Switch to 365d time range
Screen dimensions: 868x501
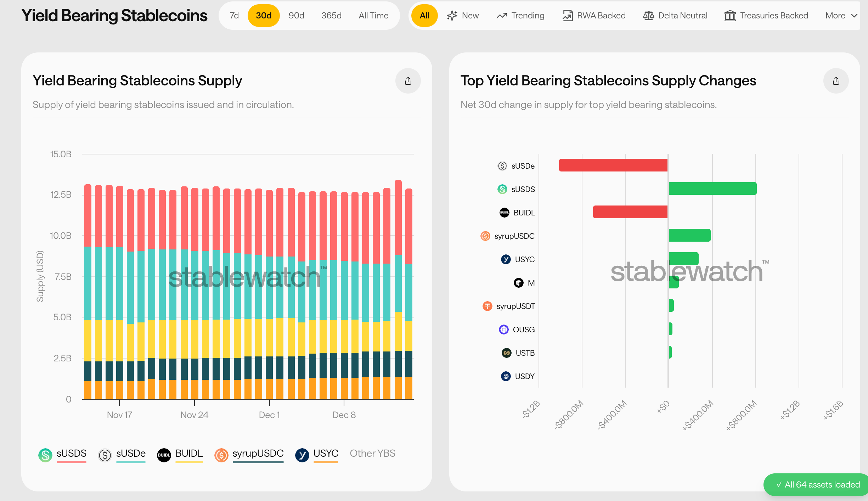[331, 16]
